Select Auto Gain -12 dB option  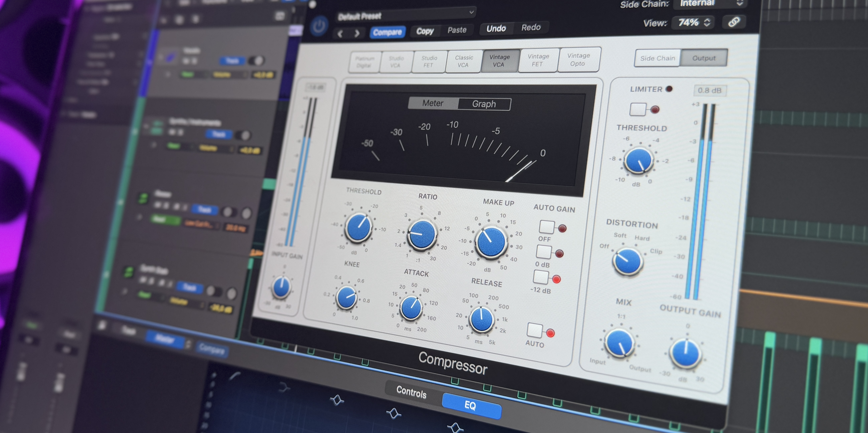point(541,277)
